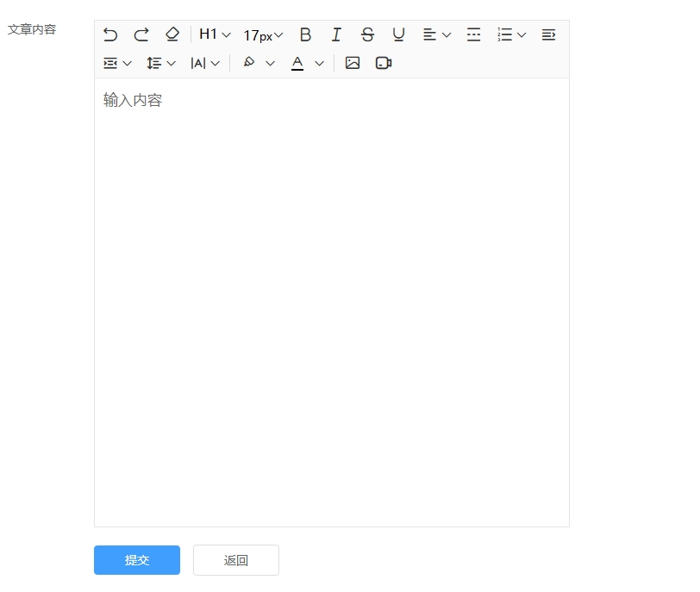Screen dimensions: 700x592
Task: Click the Undo icon
Action: coord(109,34)
